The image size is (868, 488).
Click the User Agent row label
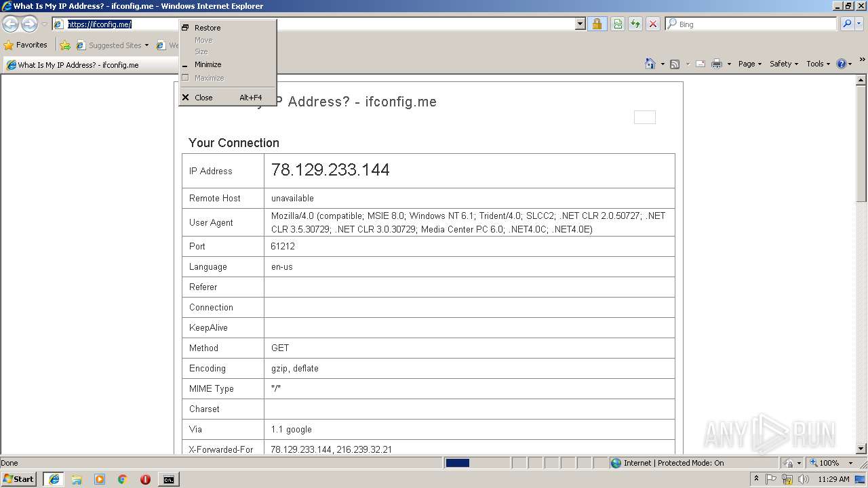[211, 222]
